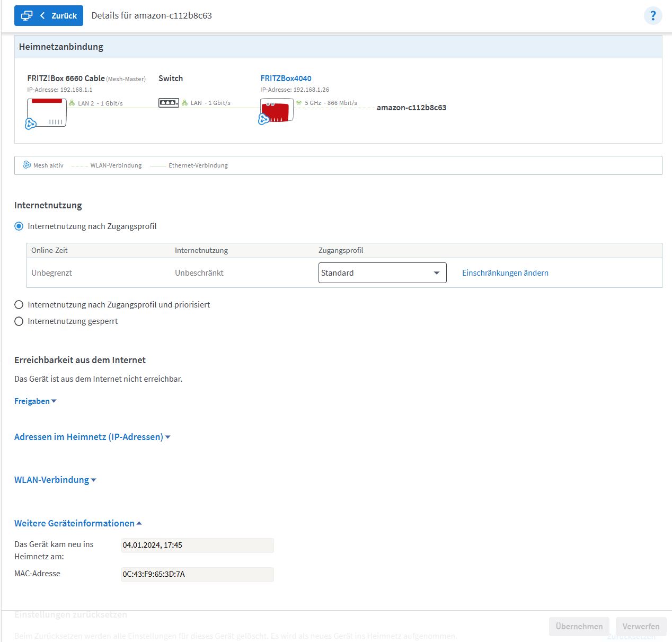This screenshot has height=642, width=672.
Task: Click the Mesh badge on FRITZ!Box 6660
Action: 31,124
